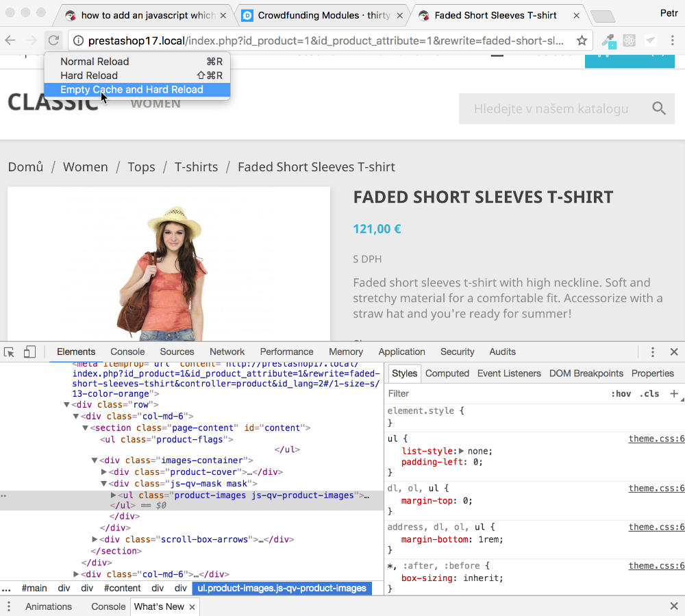Click the catalog search magnifier icon
Screen dimensions: 685x616
point(659,108)
